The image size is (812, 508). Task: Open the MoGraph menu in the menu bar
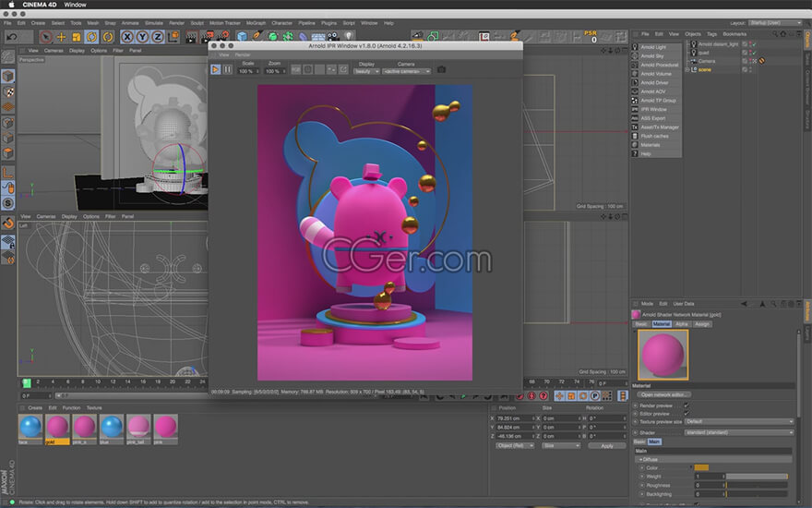[x=256, y=23]
